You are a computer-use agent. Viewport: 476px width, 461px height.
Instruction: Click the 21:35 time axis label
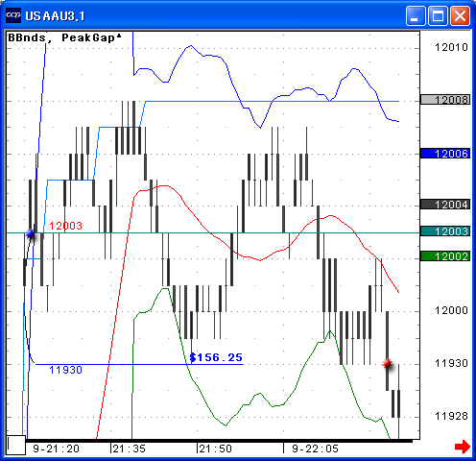(x=130, y=449)
